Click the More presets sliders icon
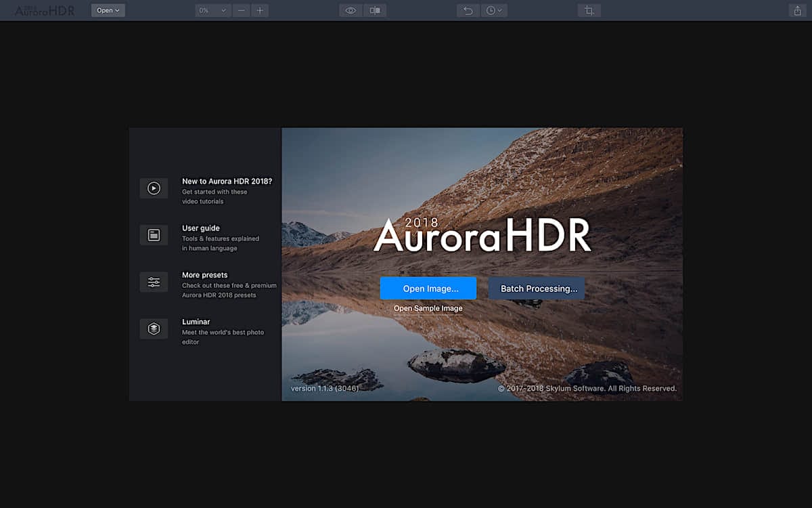 [154, 282]
